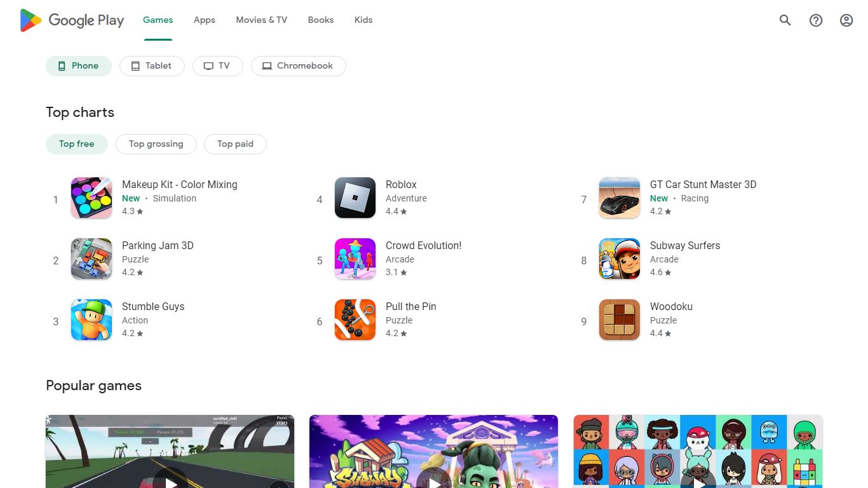This screenshot has height=488, width=868.
Task: Select the Chromebook device filter chip
Action: [299, 66]
